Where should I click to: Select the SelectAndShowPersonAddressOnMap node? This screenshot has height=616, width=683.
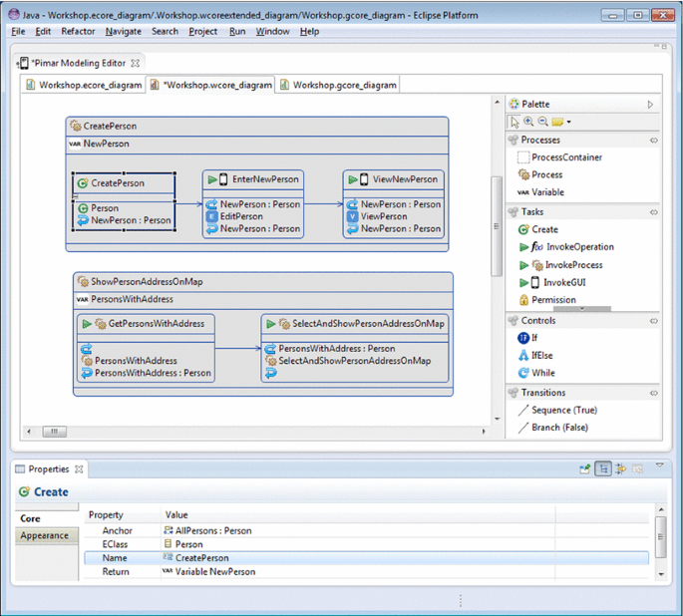(355, 348)
